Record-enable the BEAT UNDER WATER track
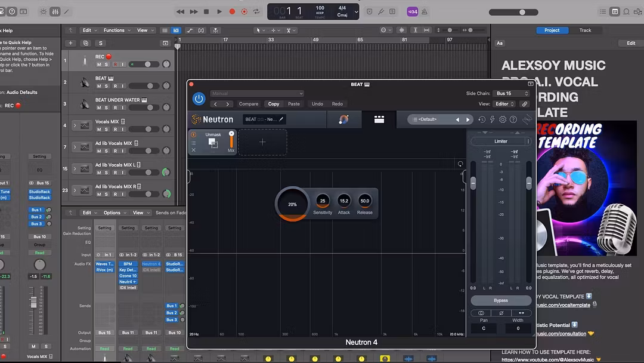 click(x=116, y=107)
